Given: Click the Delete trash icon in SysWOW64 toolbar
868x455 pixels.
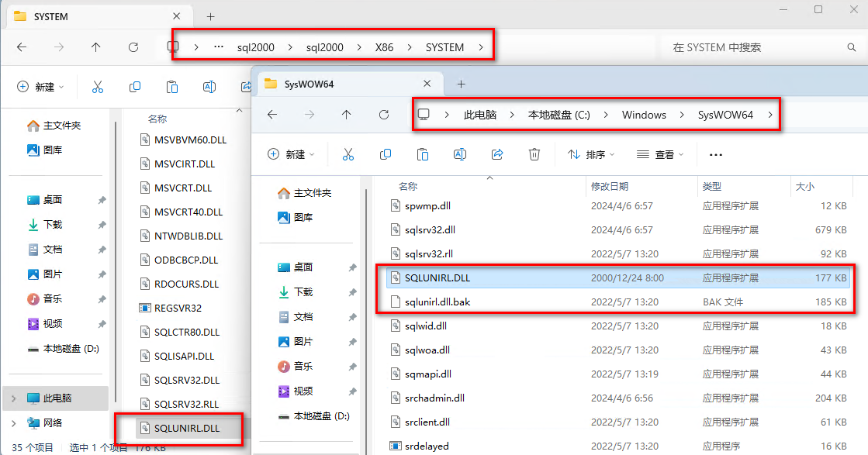Looking at the screenshot, I should click(534, 154).
